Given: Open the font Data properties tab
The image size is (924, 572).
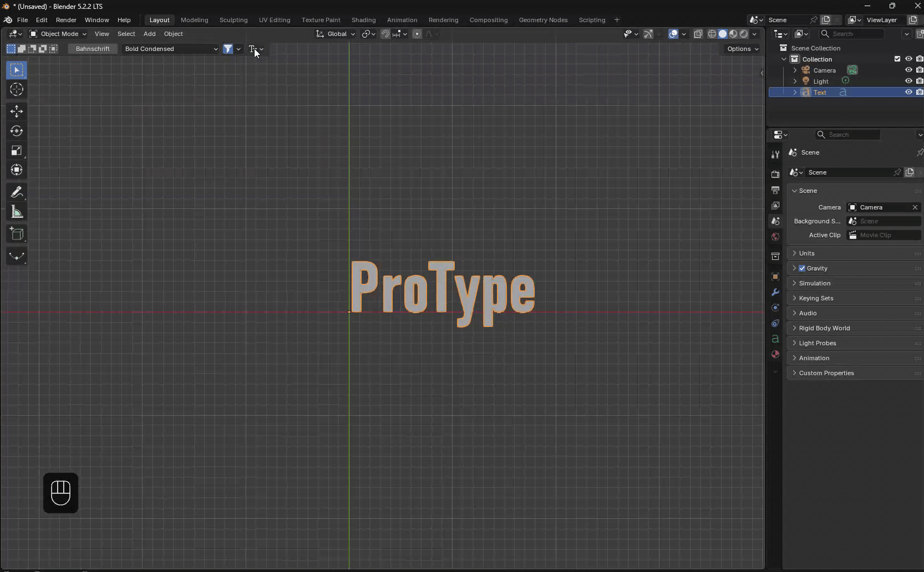Looking at the screenshot, I should click(x=775, y=339).
